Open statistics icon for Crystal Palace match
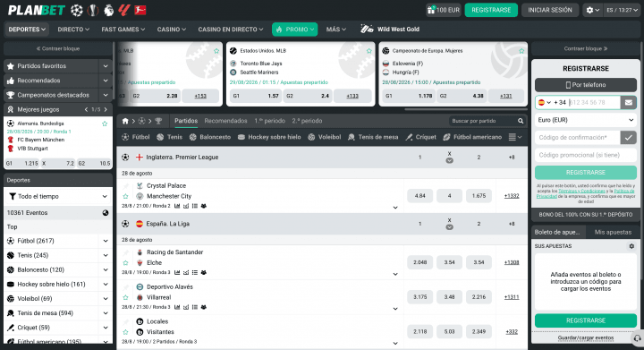This screenshot has height=350, width=644. [x=177, y=206]
